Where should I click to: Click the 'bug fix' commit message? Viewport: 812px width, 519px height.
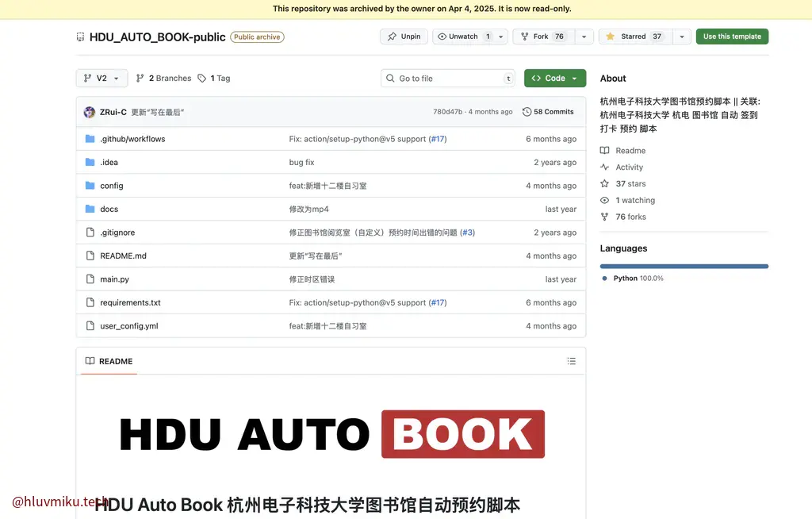[x=301, y=162]
